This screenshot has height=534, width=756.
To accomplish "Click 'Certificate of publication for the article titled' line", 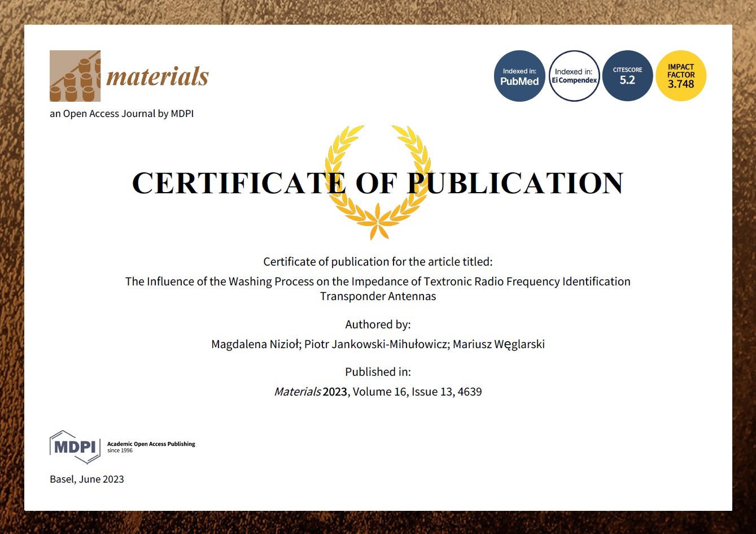I will coord(378,262).
